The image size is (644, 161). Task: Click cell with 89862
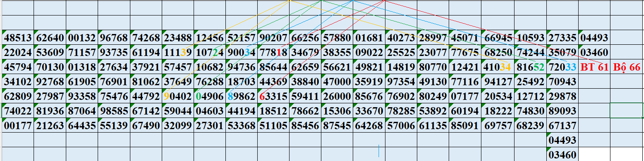coord(241,96)
